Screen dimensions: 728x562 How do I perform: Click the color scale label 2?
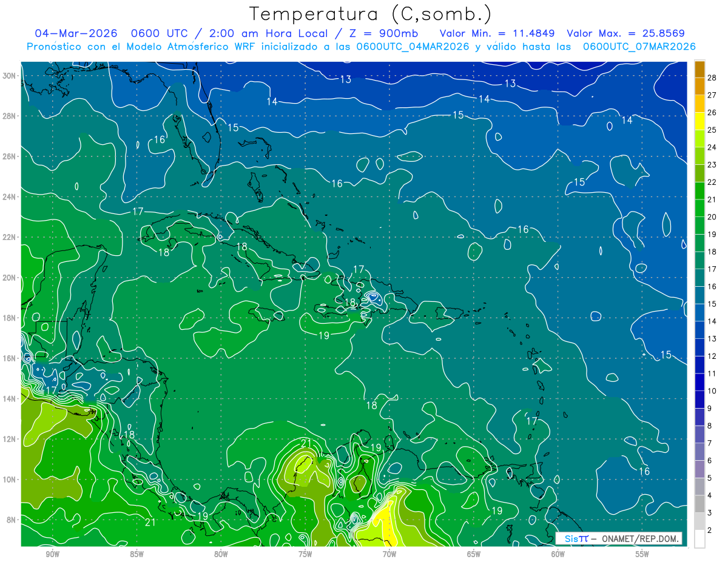coord(710,530)
